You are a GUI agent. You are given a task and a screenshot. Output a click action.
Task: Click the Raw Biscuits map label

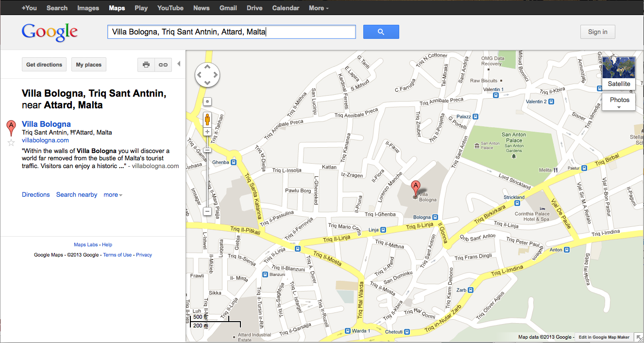[484, 81]
